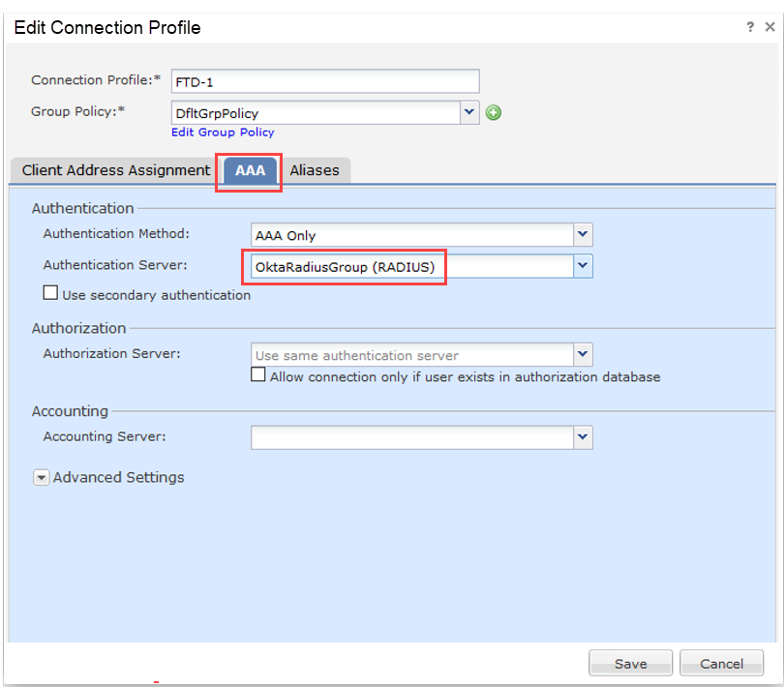Click the Edit Connection Profile title bar
The image size is (784, 687).
[x=290, y=27]
